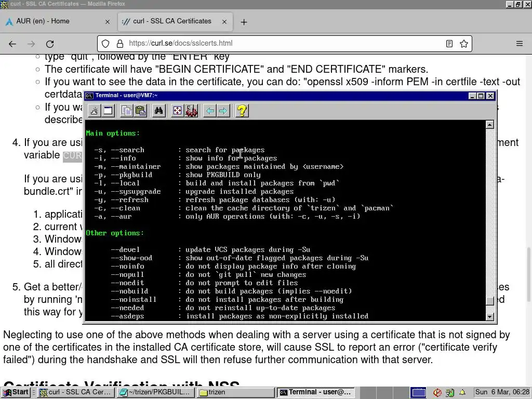Close the AUR (en) - Home tab
This screenshot has height=399, width=532.
coord(107,22)
